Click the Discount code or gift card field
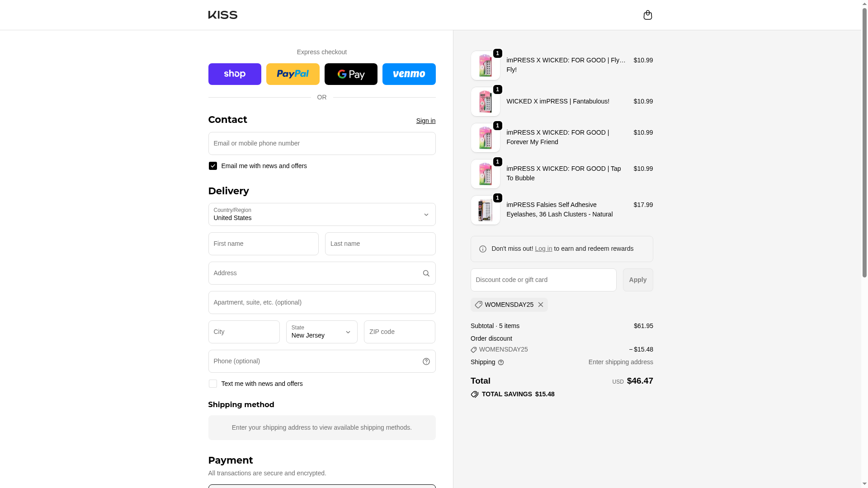 coord(543,280)
